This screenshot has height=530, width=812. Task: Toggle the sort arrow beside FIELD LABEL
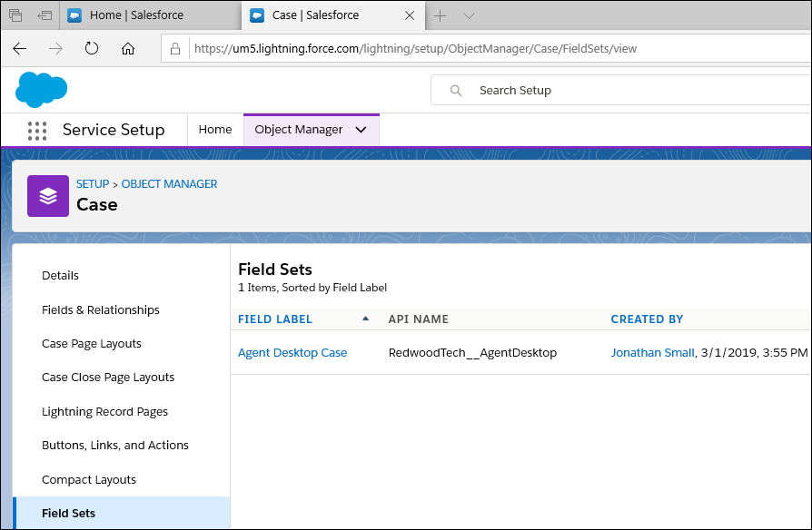pyautogui.click(x=366, y=319)
